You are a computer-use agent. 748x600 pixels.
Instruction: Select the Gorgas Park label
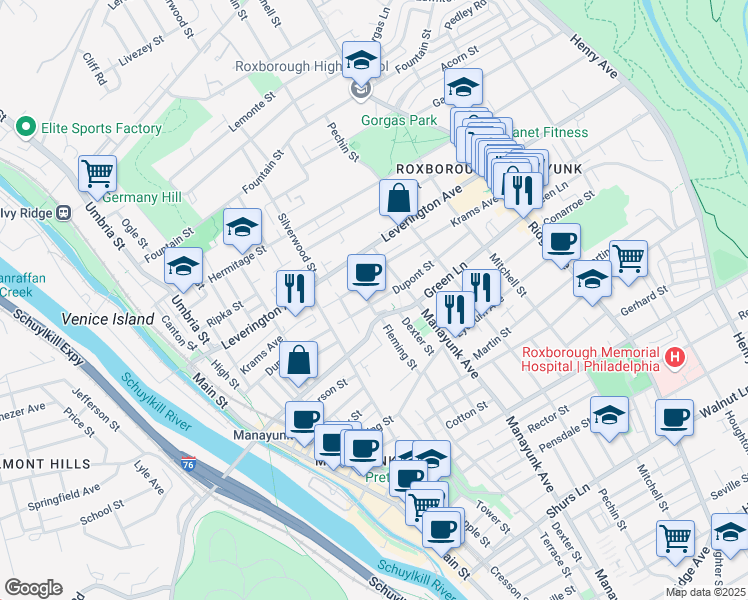(399, 120)
